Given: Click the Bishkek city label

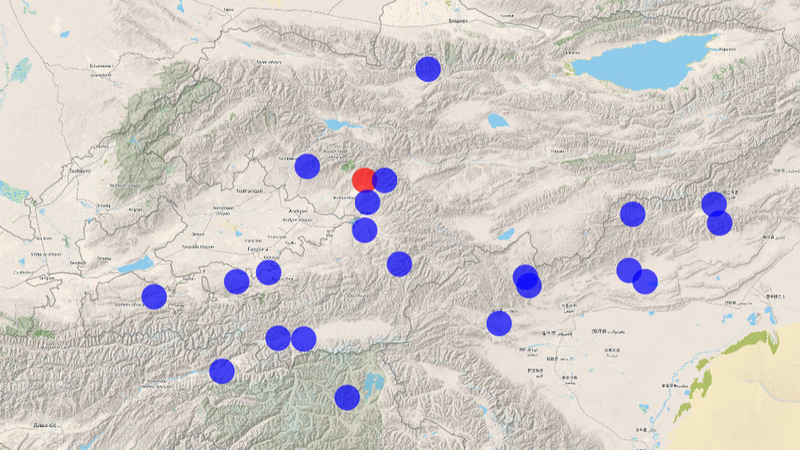Looking at the screenshot, I should tap(457, 20).
